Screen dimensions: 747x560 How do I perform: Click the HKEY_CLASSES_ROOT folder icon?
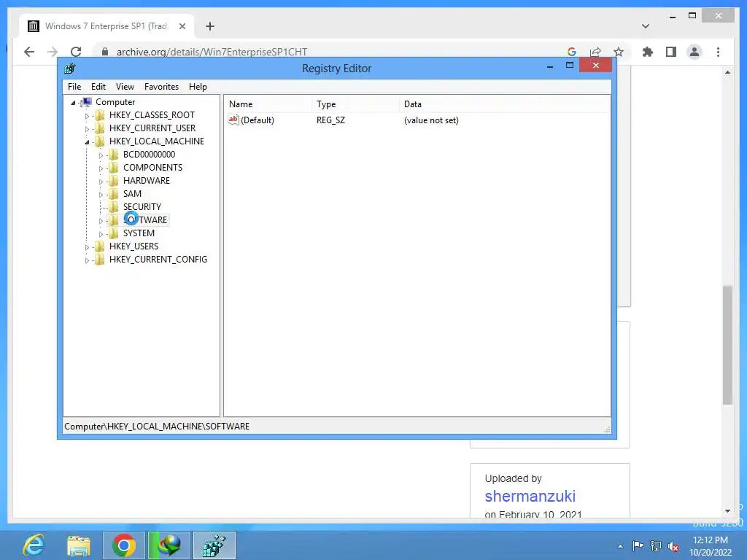[x=99, y=114]
